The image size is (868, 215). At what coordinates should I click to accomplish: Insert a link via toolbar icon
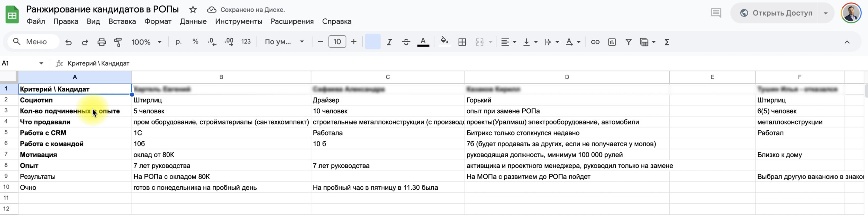click(595, 42)
